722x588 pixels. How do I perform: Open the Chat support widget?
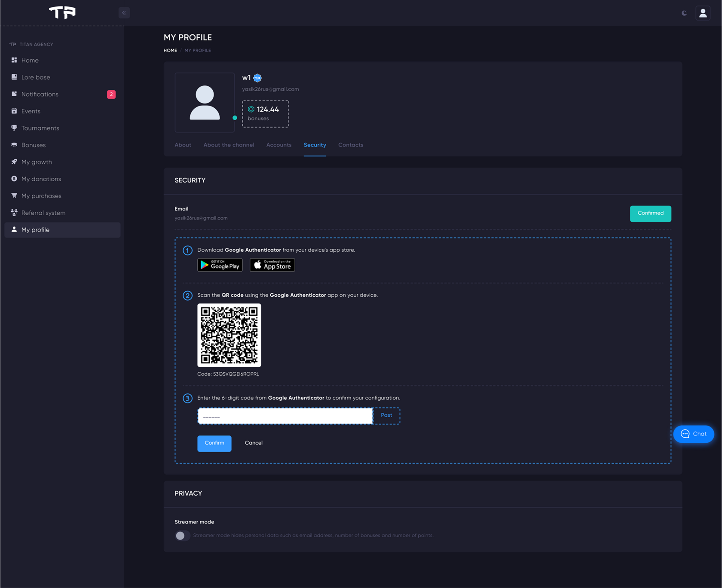coord(694,434)
